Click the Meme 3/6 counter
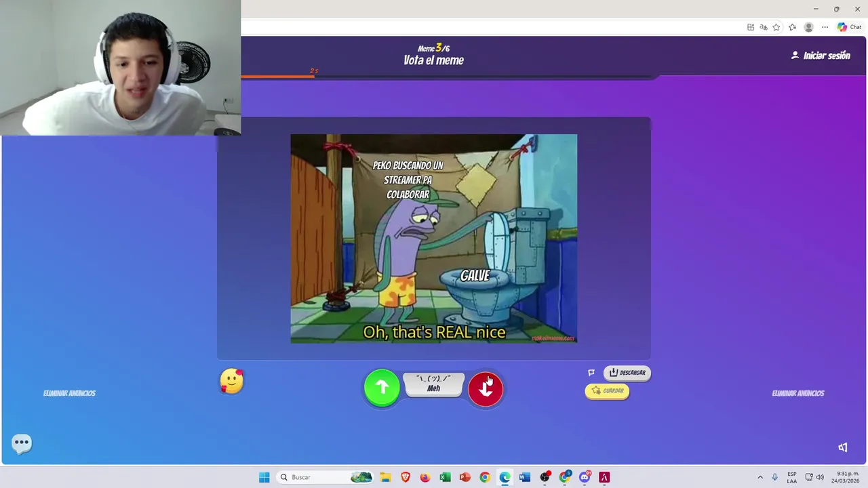868x488 pixels. (x=433, y=48)
